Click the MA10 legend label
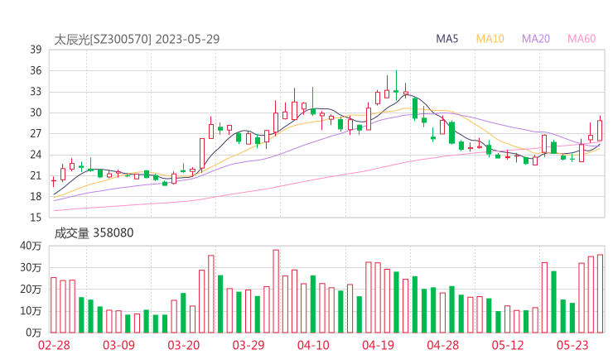613x364 pixels. pyautogui.click(x=490, y=39)
